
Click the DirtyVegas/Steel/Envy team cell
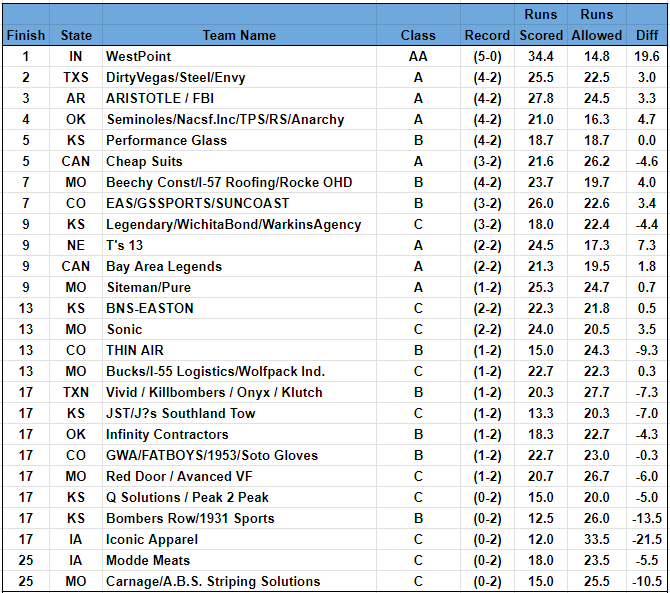[x=239, y=77]
